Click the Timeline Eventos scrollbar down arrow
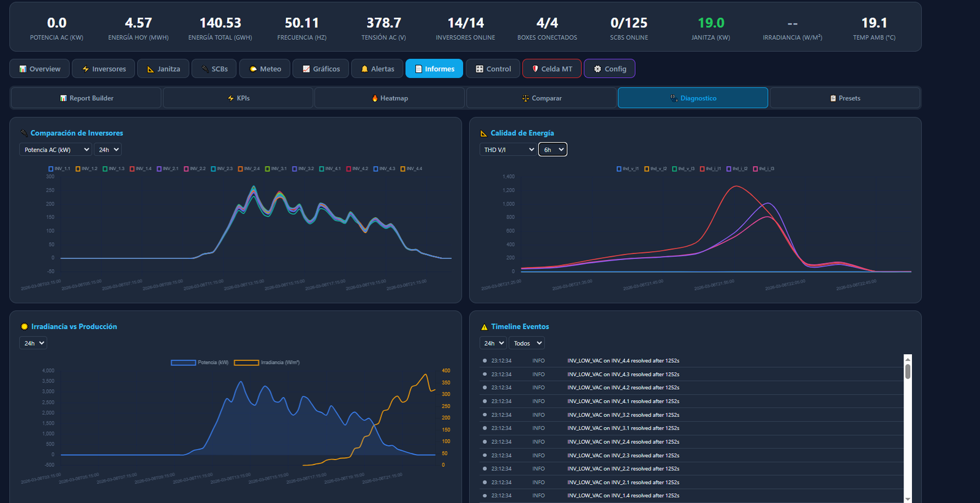Image resolution: width=980 pixels, height=503 pixels. coord(908,499)
